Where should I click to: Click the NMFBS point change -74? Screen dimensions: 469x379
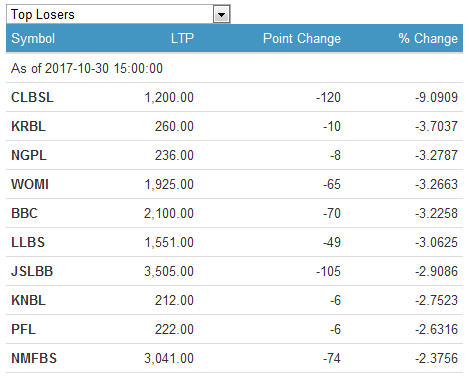(332, 358)
